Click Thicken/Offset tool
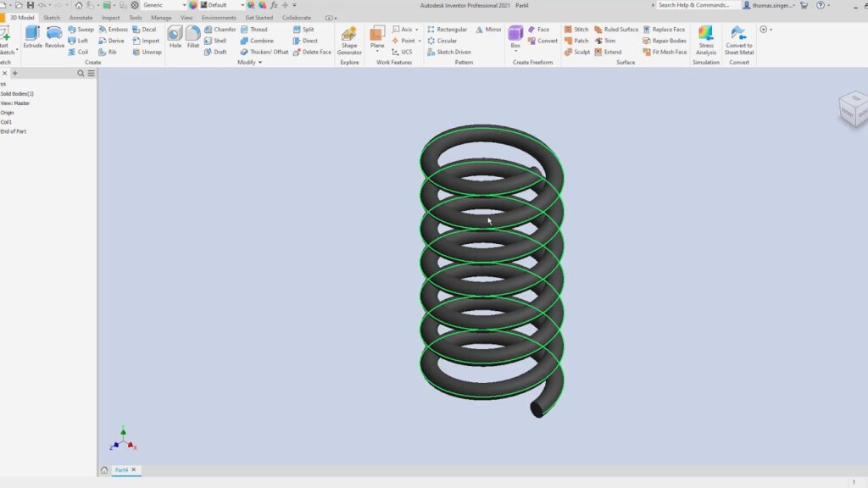Image resolution: width=868 pixels, height=488 pixels. coord(264,52)
